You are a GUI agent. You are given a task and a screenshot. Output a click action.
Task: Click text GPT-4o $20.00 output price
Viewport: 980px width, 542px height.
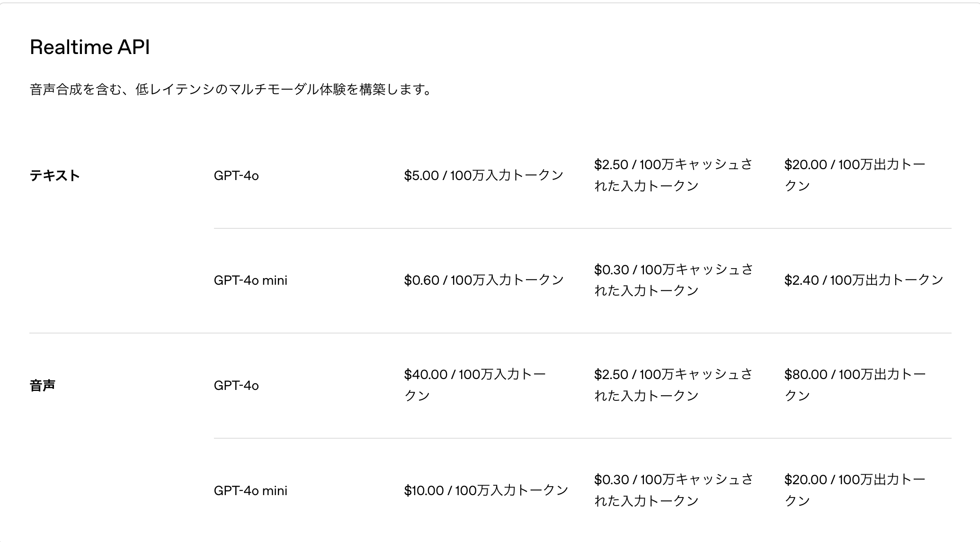(855, 175)
